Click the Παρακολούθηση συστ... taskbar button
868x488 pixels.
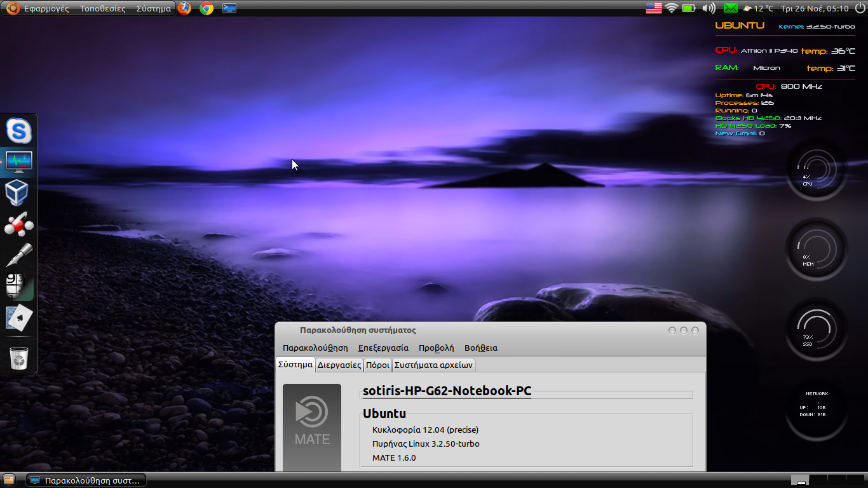86,480
